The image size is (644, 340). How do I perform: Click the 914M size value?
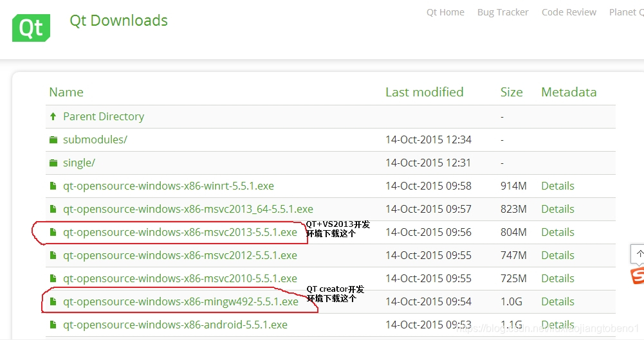513,186
